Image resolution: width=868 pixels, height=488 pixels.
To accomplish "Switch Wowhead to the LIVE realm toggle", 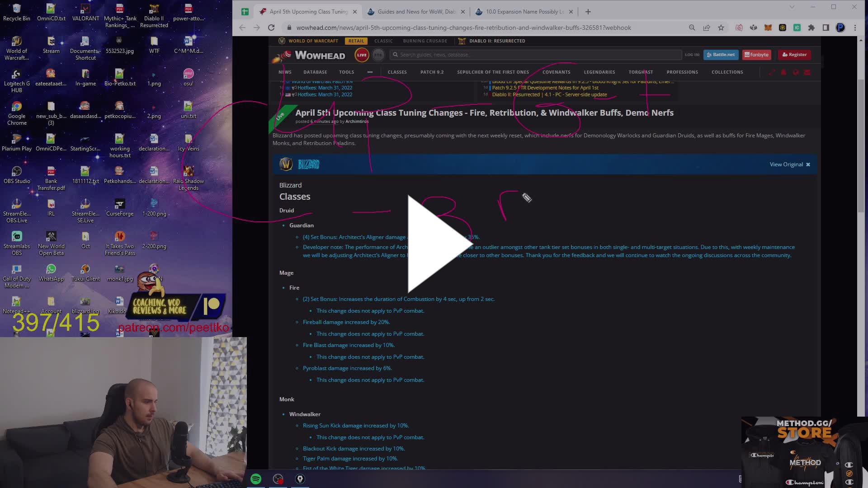I will (362, 55).
